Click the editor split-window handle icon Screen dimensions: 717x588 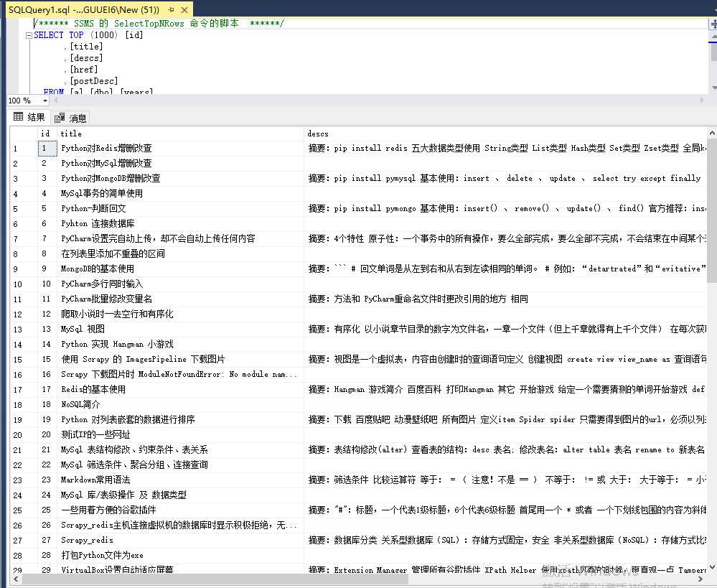(x=713, y=24)
